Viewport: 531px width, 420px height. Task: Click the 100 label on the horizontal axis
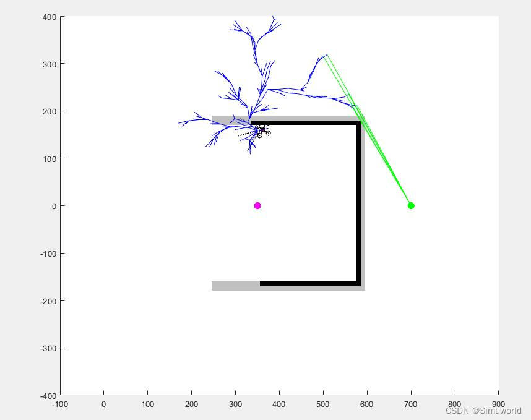pos(148,404)
